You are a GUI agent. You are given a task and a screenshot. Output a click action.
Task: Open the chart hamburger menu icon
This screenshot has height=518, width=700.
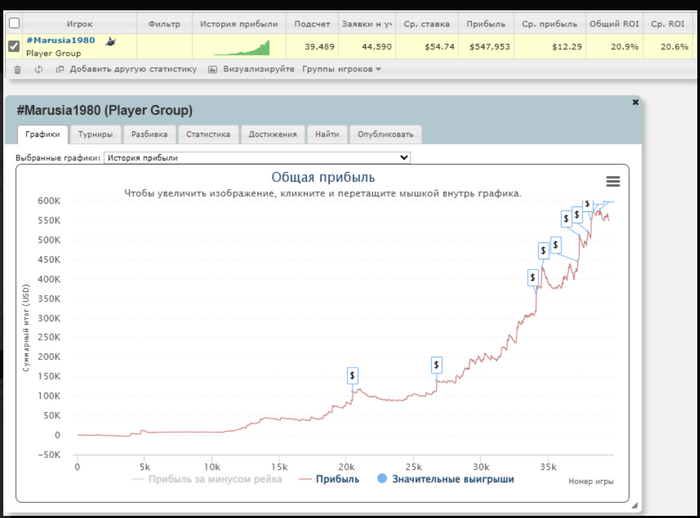pos(613,181)
